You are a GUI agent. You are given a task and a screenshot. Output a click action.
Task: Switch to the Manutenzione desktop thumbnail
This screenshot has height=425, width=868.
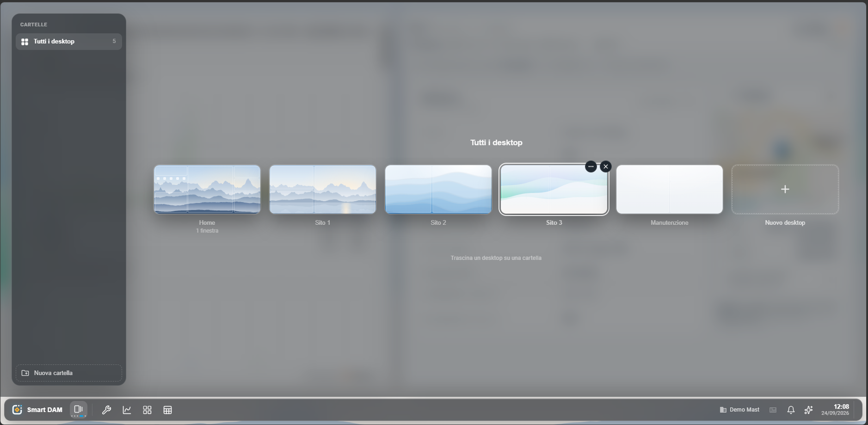[x=670, y=189]
